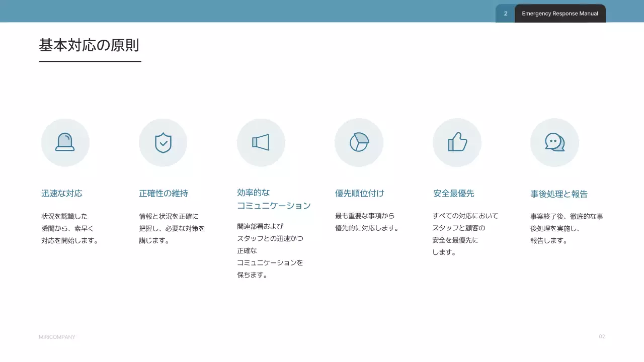Click the 正確性の維持 heading

164,194
